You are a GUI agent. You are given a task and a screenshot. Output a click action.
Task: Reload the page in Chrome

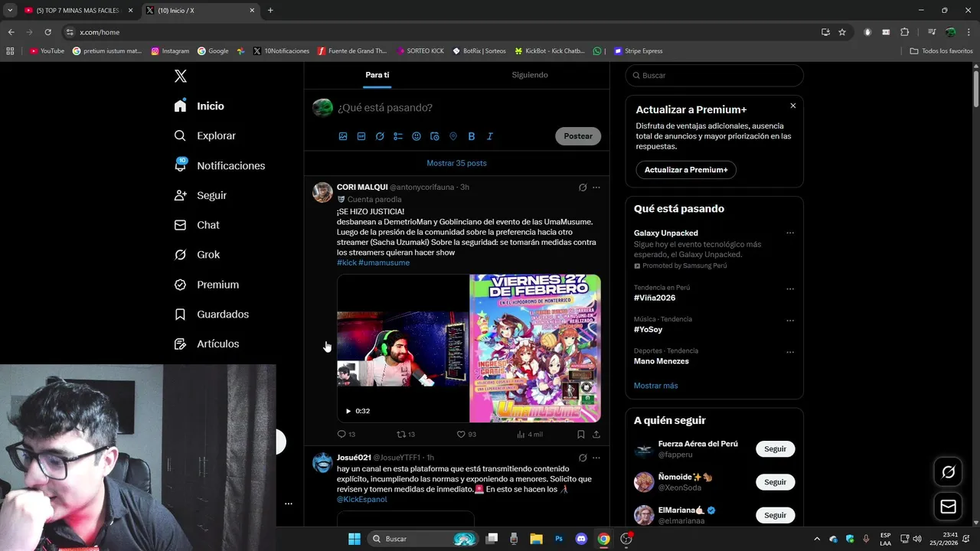[x=47, y=32]
